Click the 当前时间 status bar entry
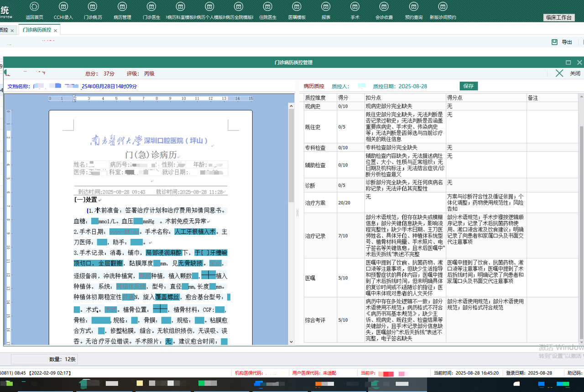Screen dimensions: 584x392 [466, 373]
